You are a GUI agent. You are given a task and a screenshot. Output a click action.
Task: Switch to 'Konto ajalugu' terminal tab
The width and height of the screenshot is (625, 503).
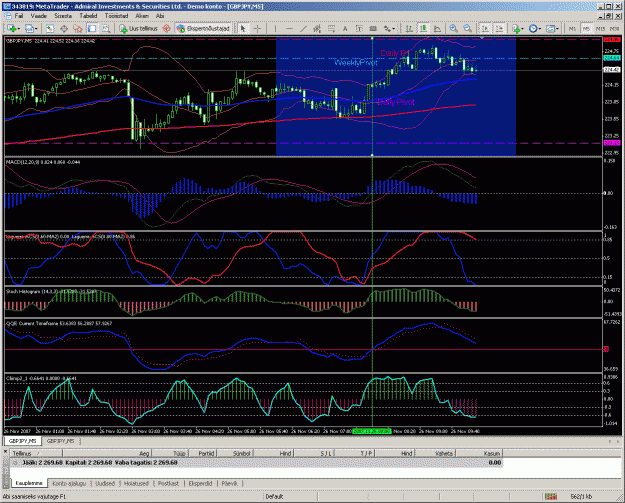coord(69,483)
